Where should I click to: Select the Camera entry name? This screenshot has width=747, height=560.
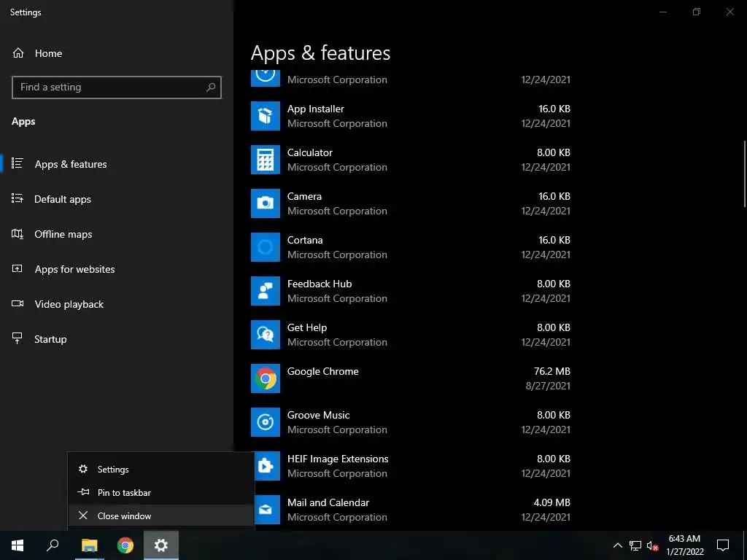click(x=304, y=196)
